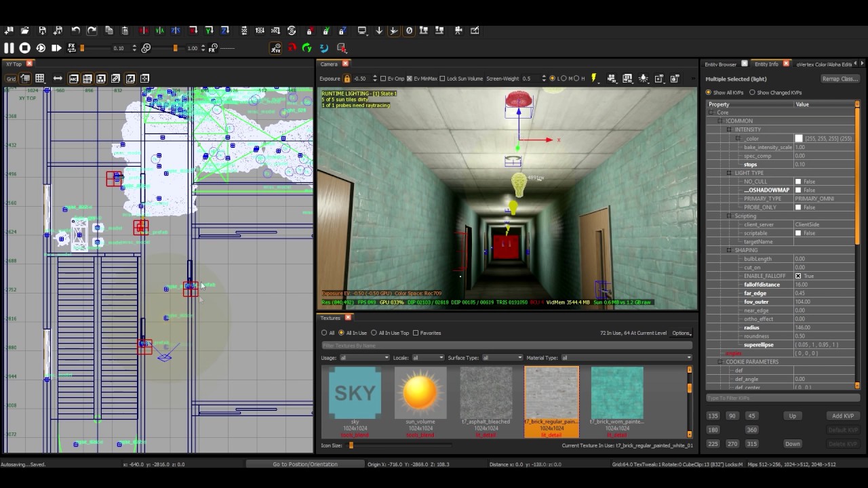Click the lightning bolt icon in Camera toolbar
Image resolution: width=868 pixels, height=488 pixels.
[594, 79]
